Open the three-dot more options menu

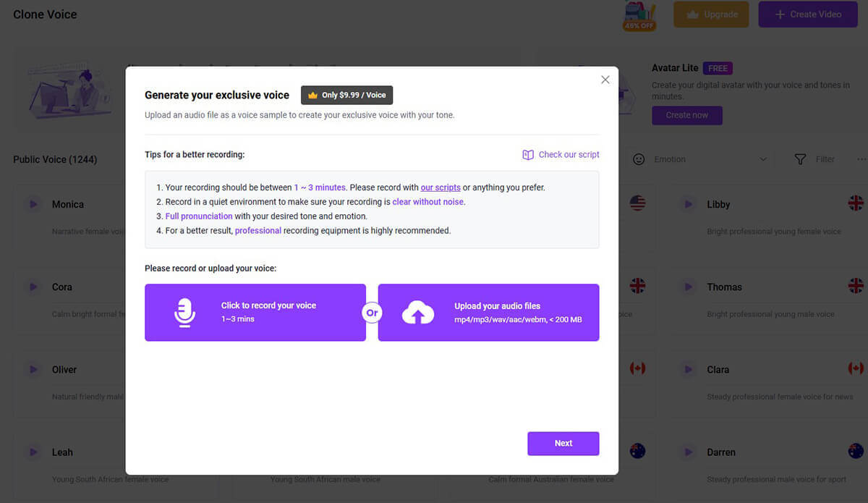click(861, 159)
